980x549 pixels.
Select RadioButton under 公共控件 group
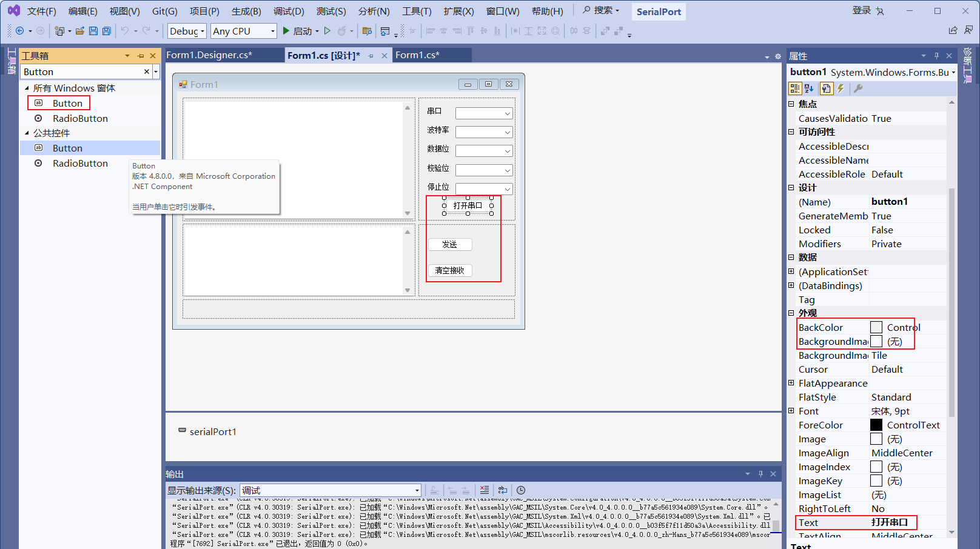tap(80, 163)
